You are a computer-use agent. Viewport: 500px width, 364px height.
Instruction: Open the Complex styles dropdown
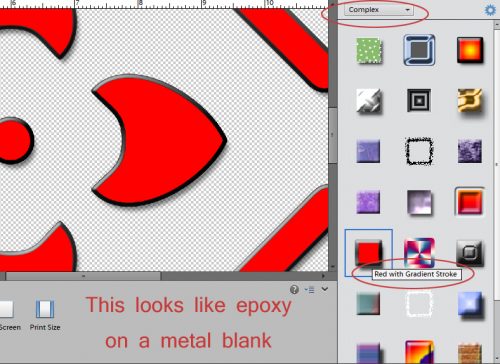(379, 10)
